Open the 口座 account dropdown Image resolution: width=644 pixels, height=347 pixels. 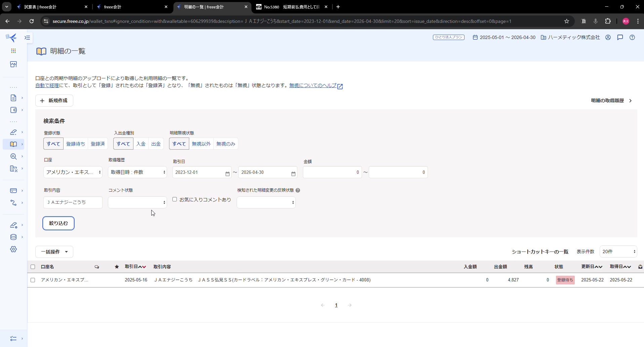coord(73,172)
